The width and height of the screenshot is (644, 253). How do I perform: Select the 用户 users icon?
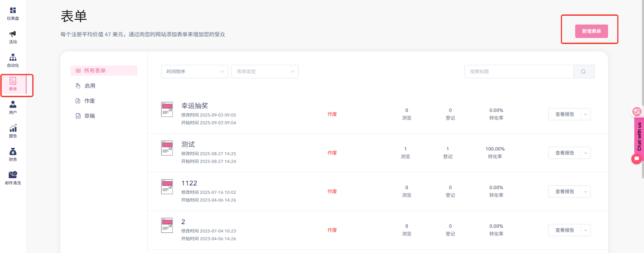click(x=13, y=105)
